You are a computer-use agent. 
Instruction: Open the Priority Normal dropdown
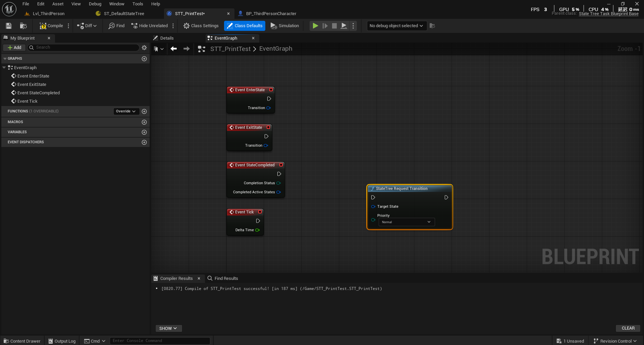coord(407,222)
